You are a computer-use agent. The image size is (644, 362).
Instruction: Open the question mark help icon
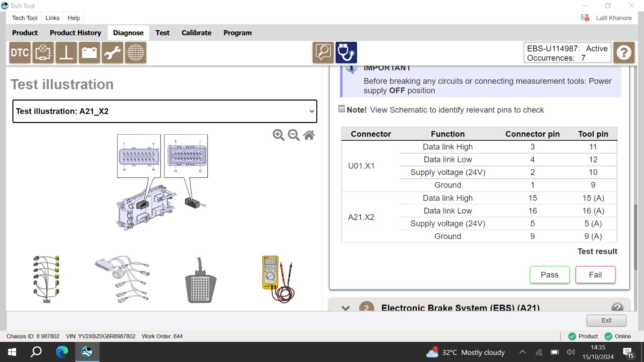624,53
